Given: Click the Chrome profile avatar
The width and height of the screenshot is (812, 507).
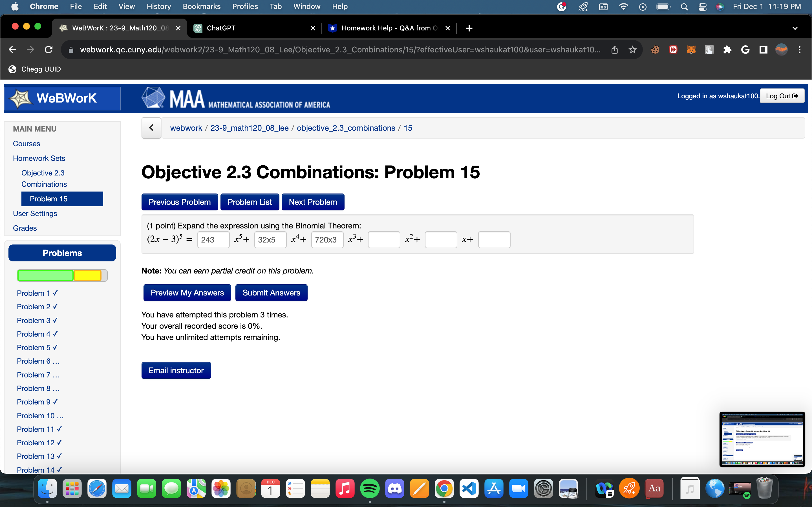Looking at the screenshot, I should tap(781, 49).
